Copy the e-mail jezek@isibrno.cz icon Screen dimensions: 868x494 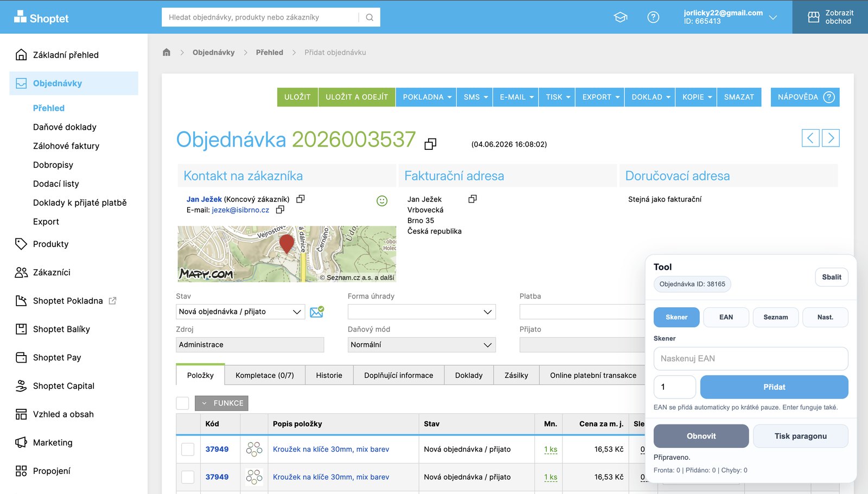(x=280, y=210)
